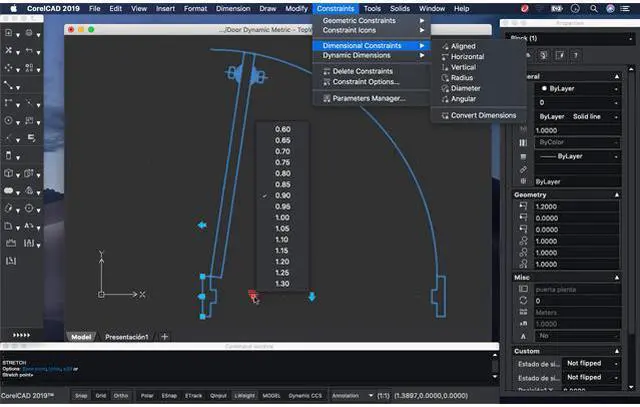Image resolution: width=640 pixels, height=407 pixels.
Task: Collapse the Misc section
Action: click(617, 277)
